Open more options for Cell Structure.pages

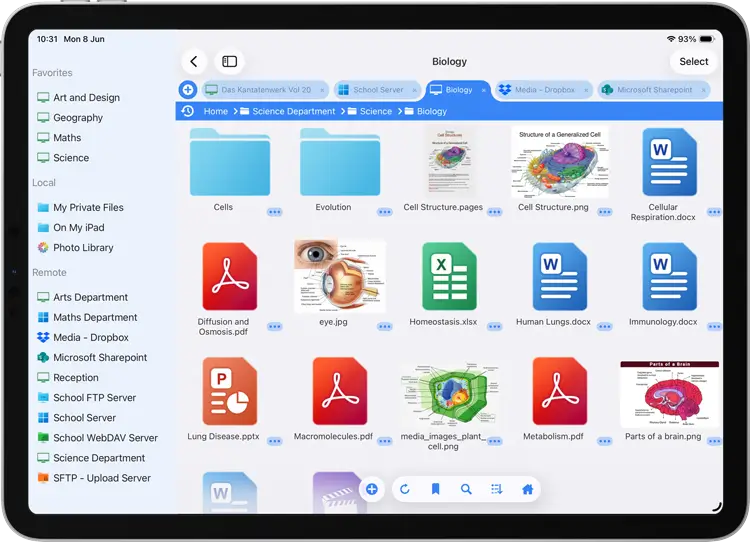[495, 212]
